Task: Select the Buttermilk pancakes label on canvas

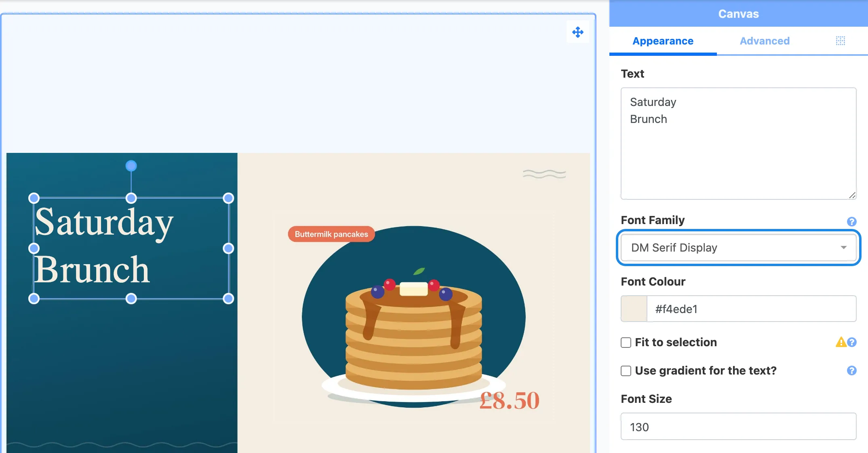Action: 331,234
